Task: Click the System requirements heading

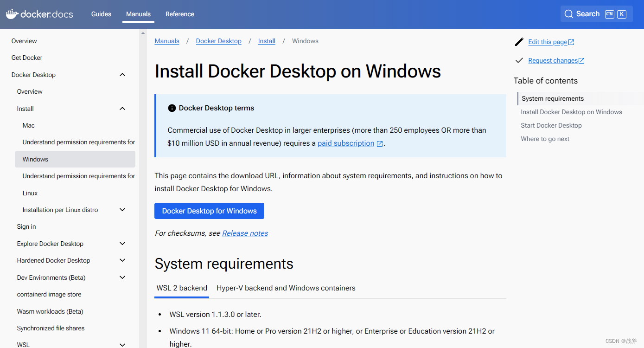Action: coord(224,264)
